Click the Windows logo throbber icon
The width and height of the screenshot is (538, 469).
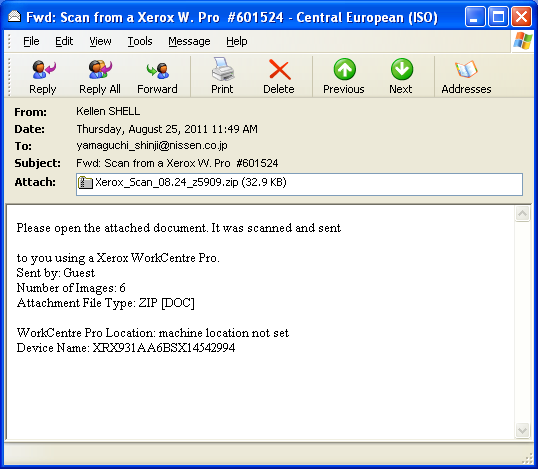point(523,41)
